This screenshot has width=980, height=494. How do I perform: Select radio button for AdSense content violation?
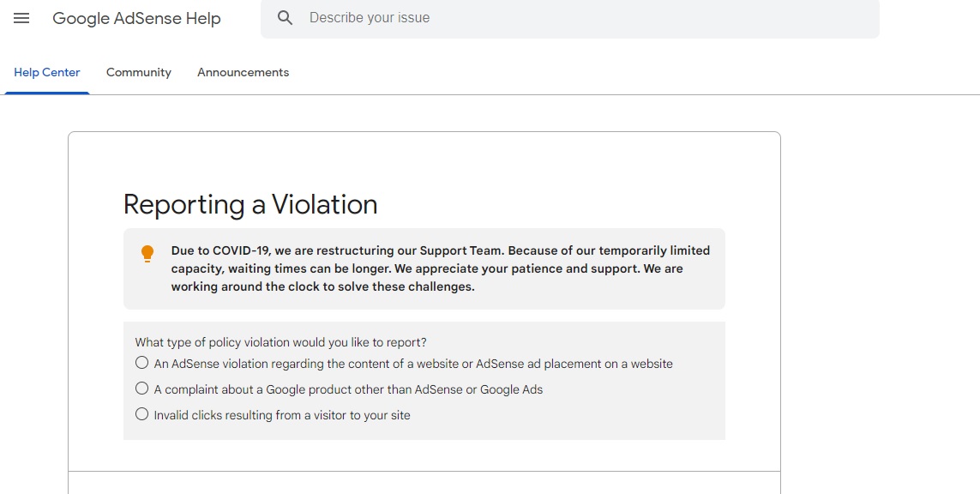[x=141, y=363]
